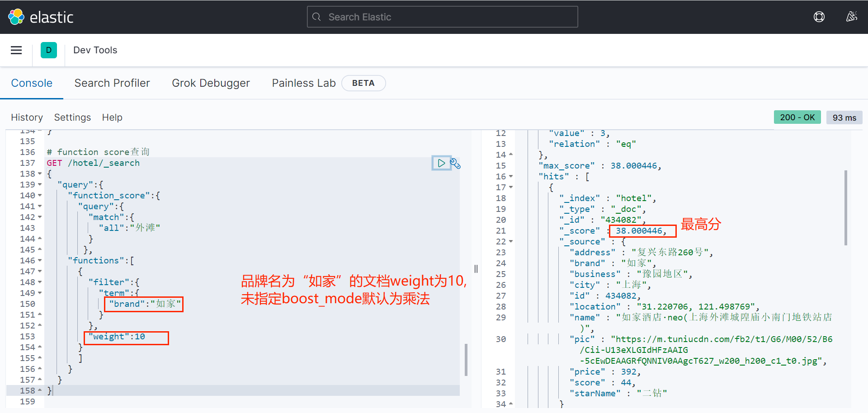Image resolution: width=868 pixels, height=413 pixels.
Task: Click the Elastic logo
Action: 41,17
